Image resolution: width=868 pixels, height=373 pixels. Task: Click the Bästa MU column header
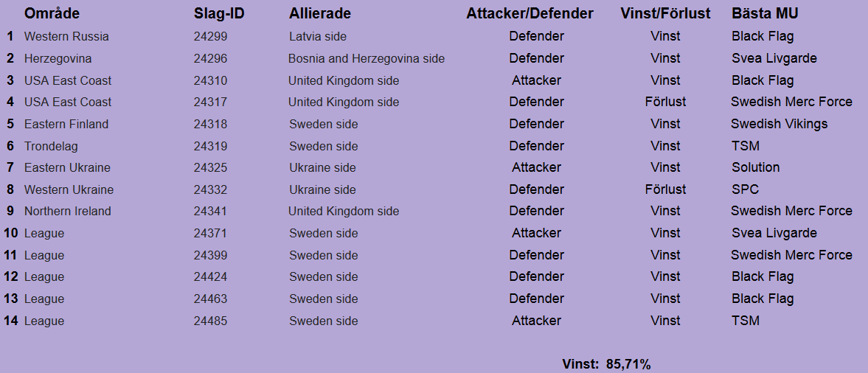pos(765,13)
